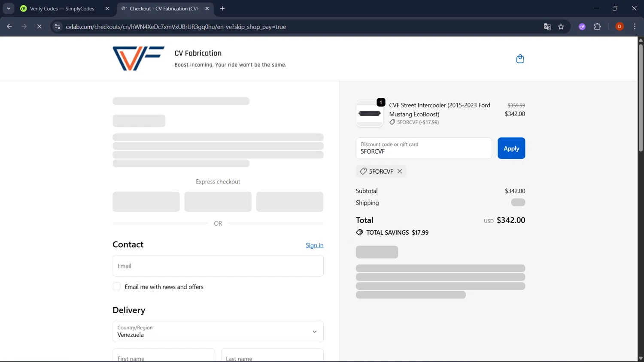Close the Verify Codes tab

click(107, 9)
